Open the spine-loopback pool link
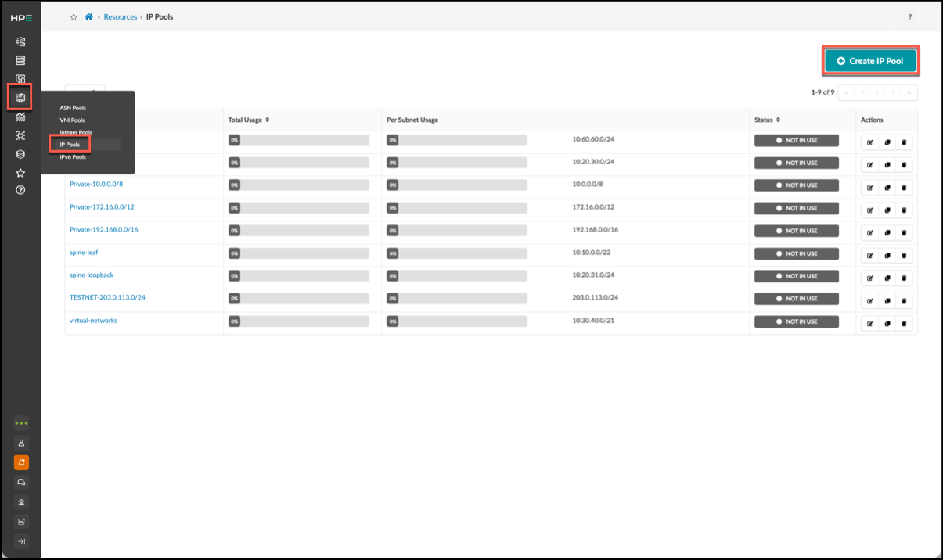The height and width of the screenshot is (560, 943). [x=92, y=275]
